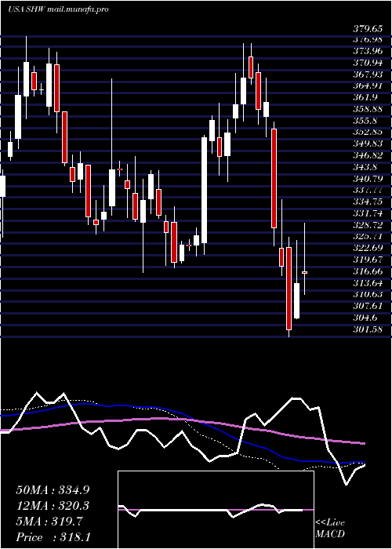Image resolution: width=392 pixels, height=549 pixels.
Task: Click the '<<Live MACD' label
Action: pos(330,529)
